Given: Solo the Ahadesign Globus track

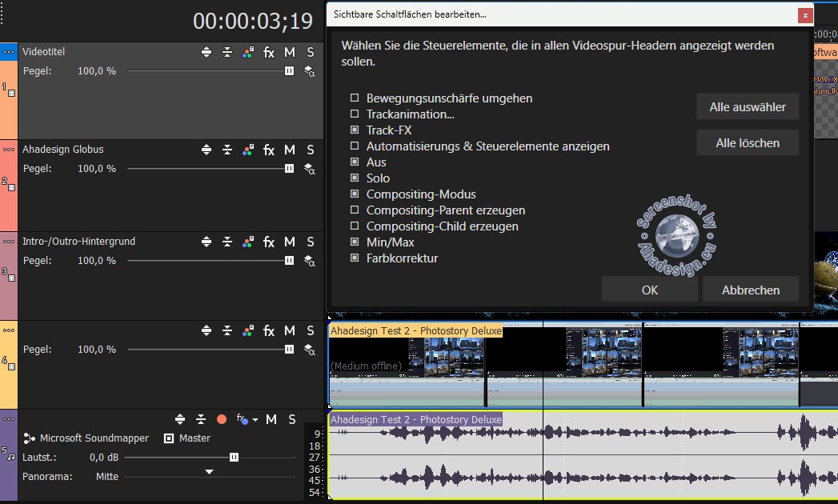Looking at the screenshot, I should pyautogui.click(x=311, y=150).
